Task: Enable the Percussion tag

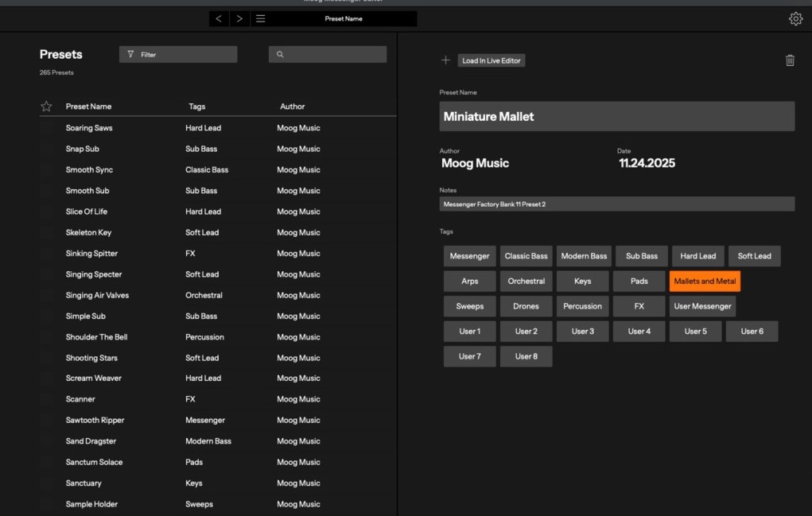Action: tap(582, 306)
